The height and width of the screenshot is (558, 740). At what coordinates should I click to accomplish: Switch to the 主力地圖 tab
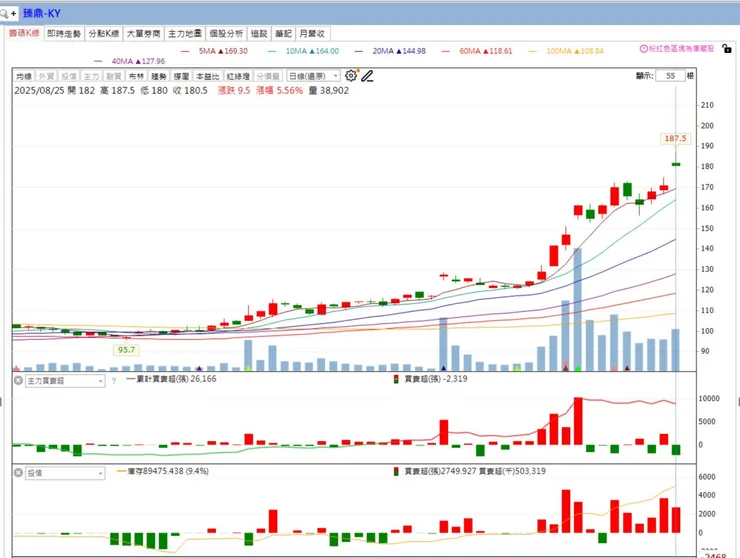coord(185,34)
